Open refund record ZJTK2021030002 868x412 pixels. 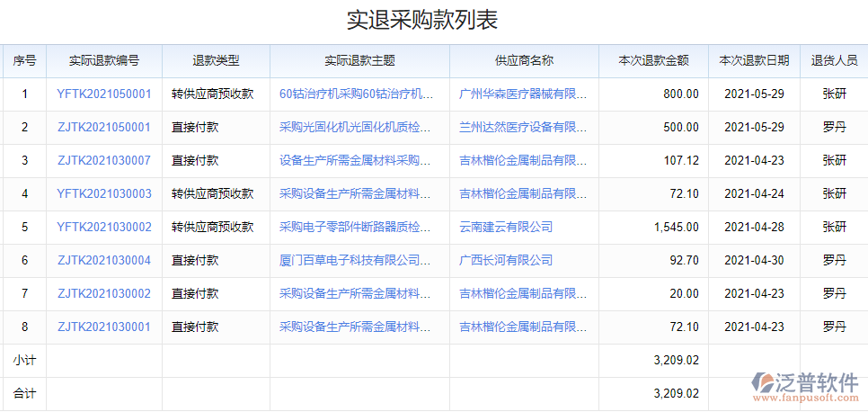pos(103,293)
